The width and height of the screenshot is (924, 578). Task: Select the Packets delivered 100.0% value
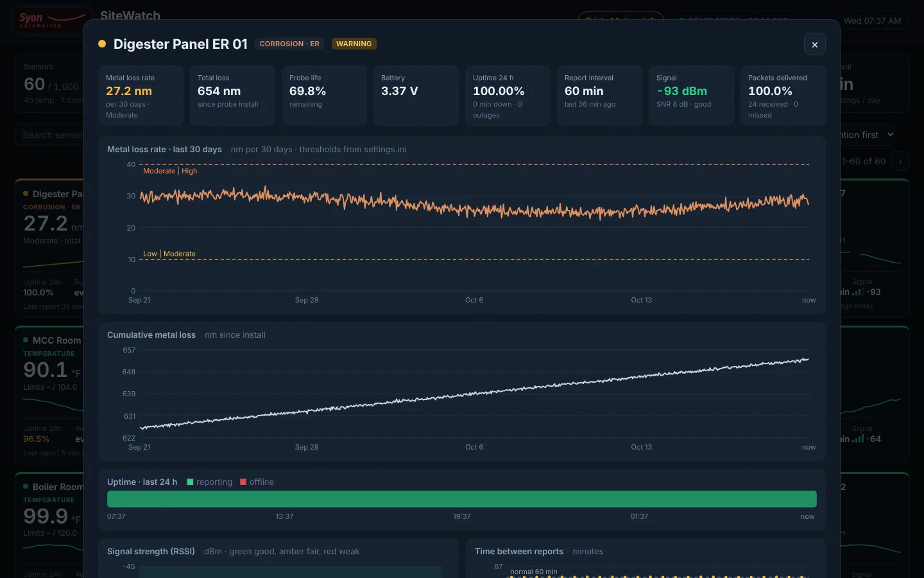(x=771, y=91)
